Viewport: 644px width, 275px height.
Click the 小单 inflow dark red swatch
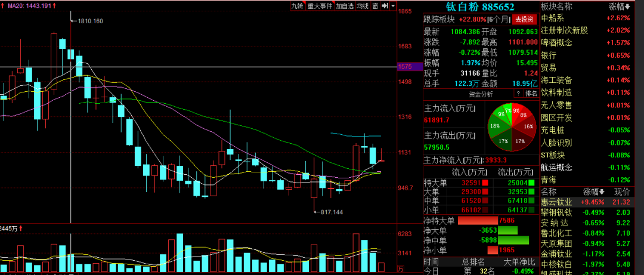coord(485,209)
